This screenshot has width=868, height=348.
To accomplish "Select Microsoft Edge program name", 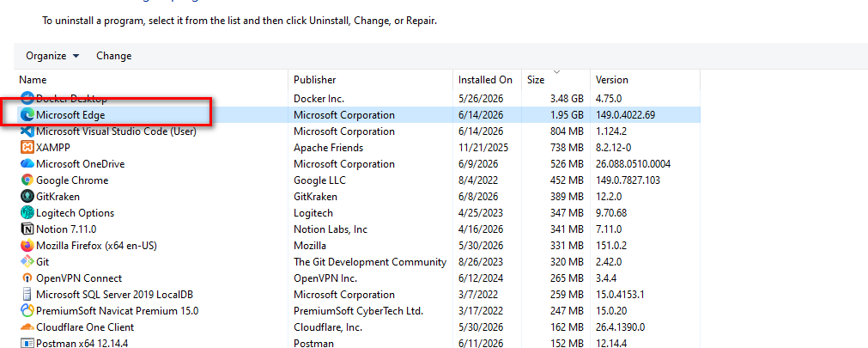I will click(x=70, y=115).
